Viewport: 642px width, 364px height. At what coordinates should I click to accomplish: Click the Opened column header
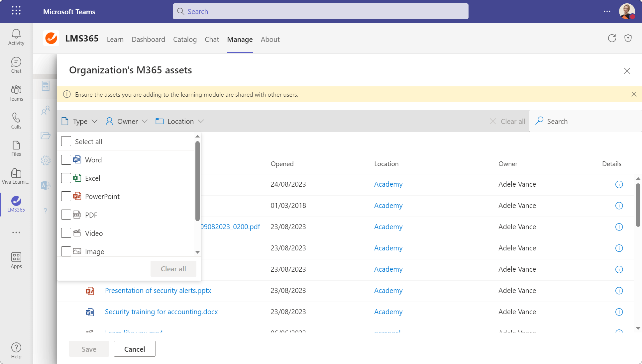coord(282,164)
